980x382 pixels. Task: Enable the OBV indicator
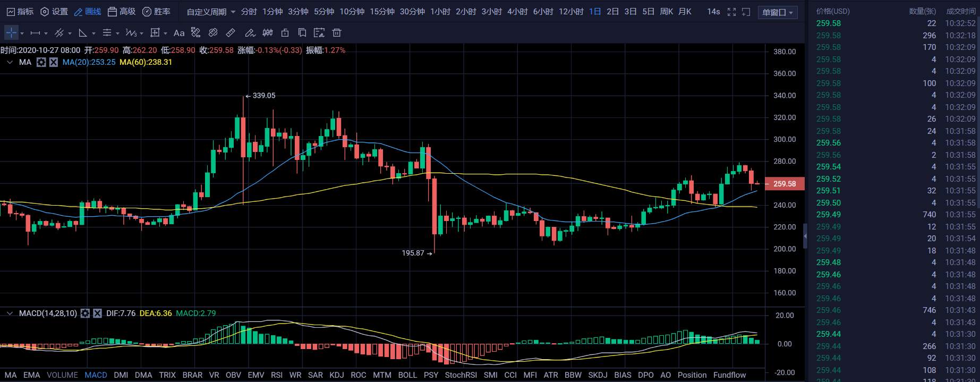pyautogui.click(x=233, y=375)
